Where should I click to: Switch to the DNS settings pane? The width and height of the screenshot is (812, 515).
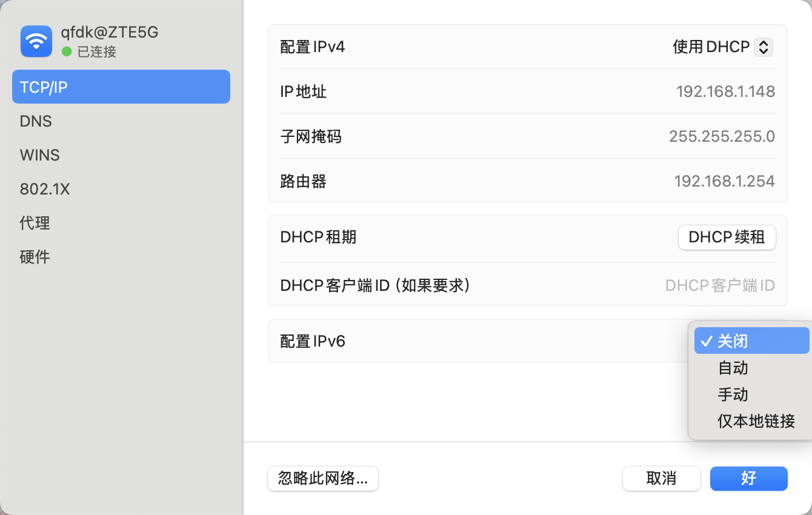tap(35, 121)
